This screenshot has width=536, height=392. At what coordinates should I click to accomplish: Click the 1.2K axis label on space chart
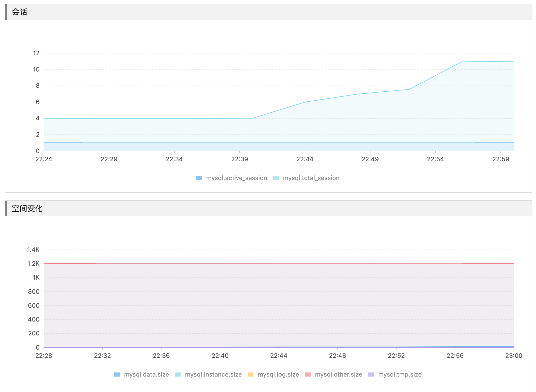[33, 264]
